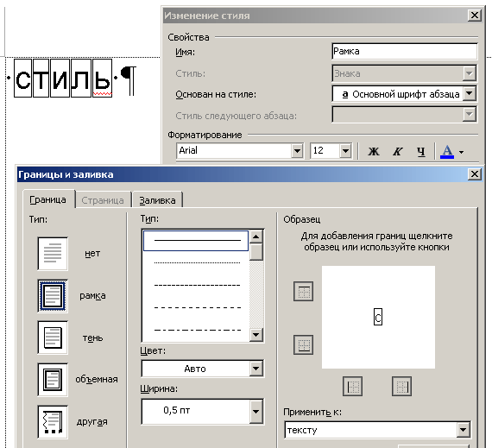Open the Цвет (Авто) color dropdown
This screenshot has width=492, height=448.
[256, 369]
